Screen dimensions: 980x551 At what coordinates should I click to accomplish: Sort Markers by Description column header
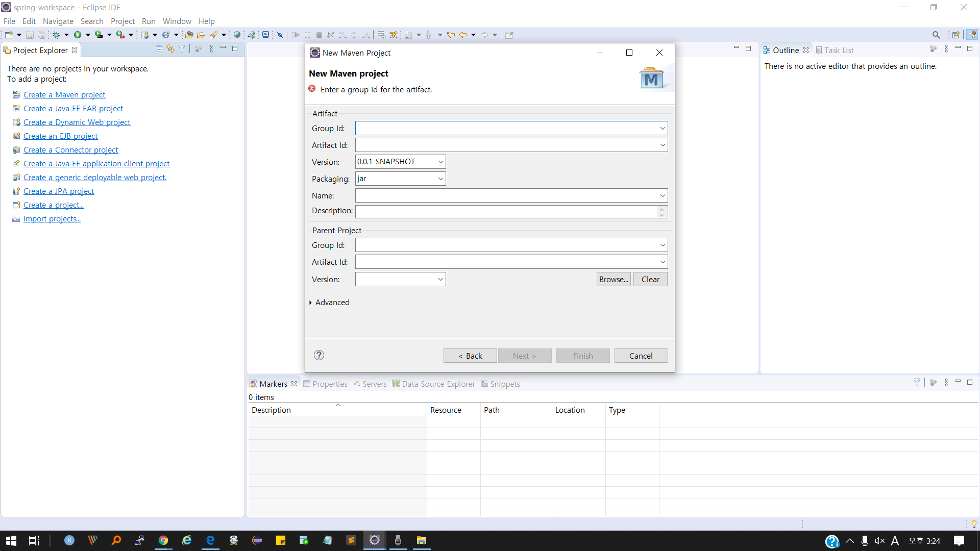pyautogui.click(x=337, y=410)
